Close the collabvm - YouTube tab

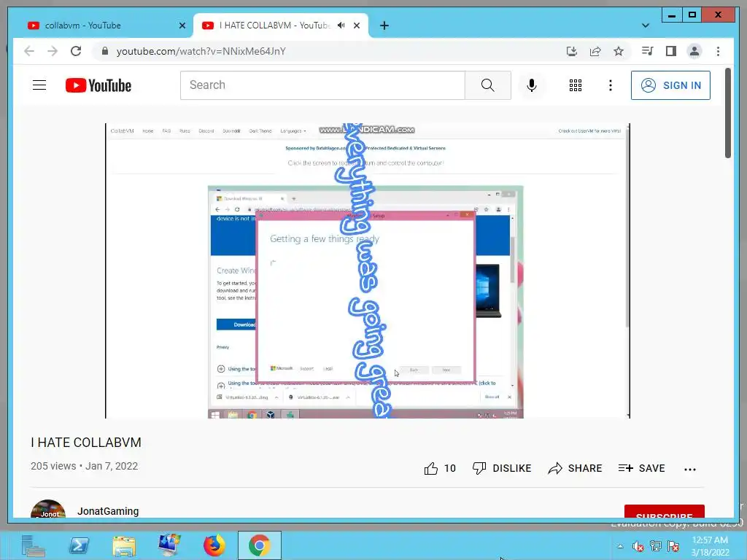[182, 26]
